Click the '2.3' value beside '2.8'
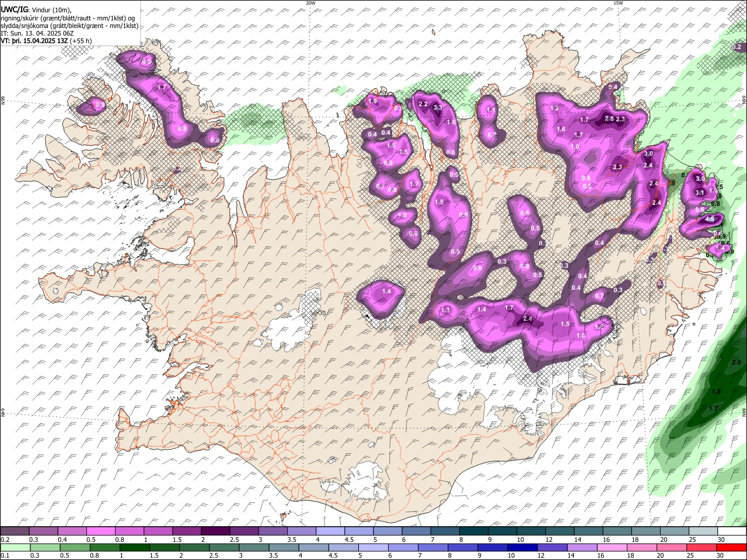This screenshot has width=747, height=560. click(x=620, y=119)
